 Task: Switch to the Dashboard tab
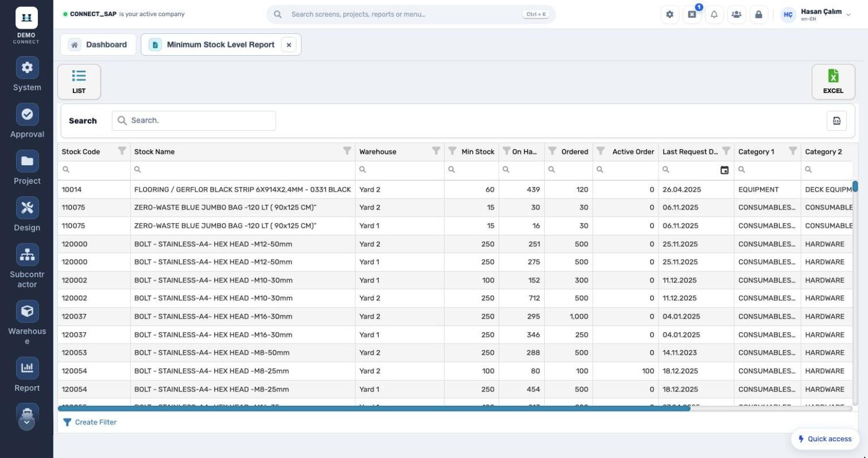pos(98,45)
